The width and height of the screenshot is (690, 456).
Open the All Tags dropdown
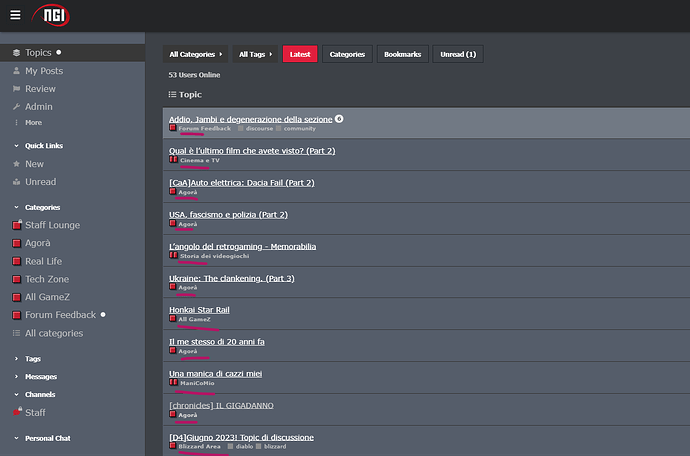[x=255, y=54]
